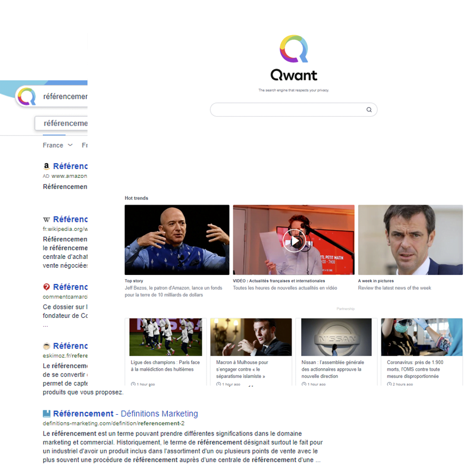Open the Jeff Bezos top story thumbnail
Screen dimensions: 476x476
(177, 240)
